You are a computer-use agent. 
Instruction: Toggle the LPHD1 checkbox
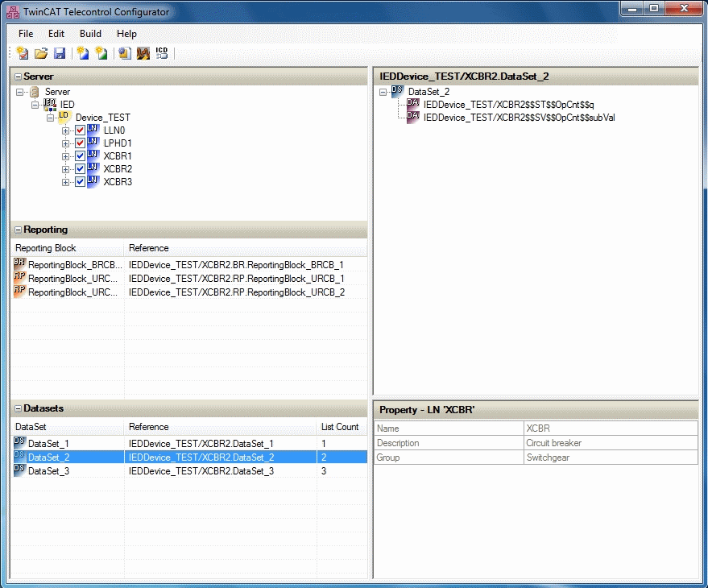81,143
